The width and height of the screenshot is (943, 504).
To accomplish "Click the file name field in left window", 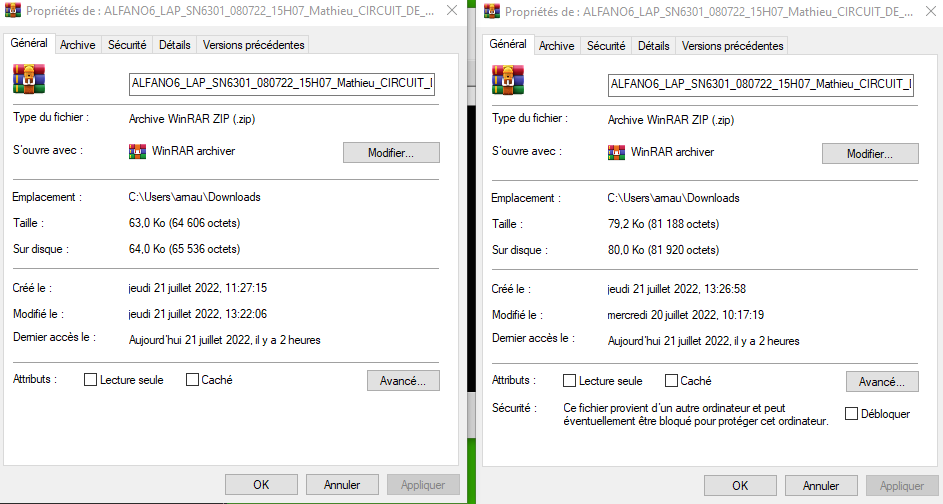I will [281, 84].
